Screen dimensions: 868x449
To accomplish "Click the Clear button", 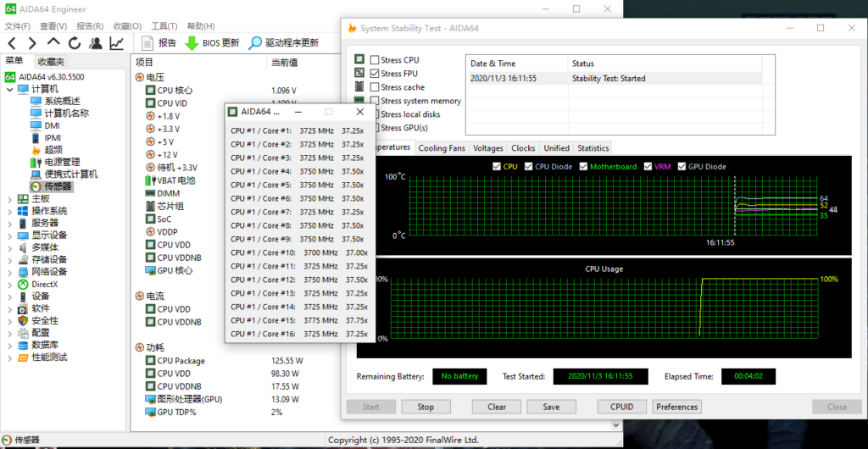I will tap(497, 407).
